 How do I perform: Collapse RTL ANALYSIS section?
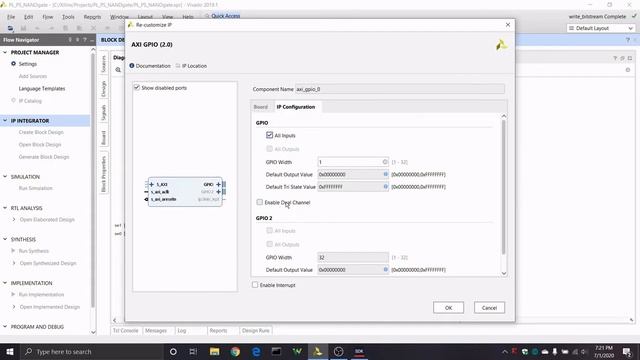[x=5, y=208]
